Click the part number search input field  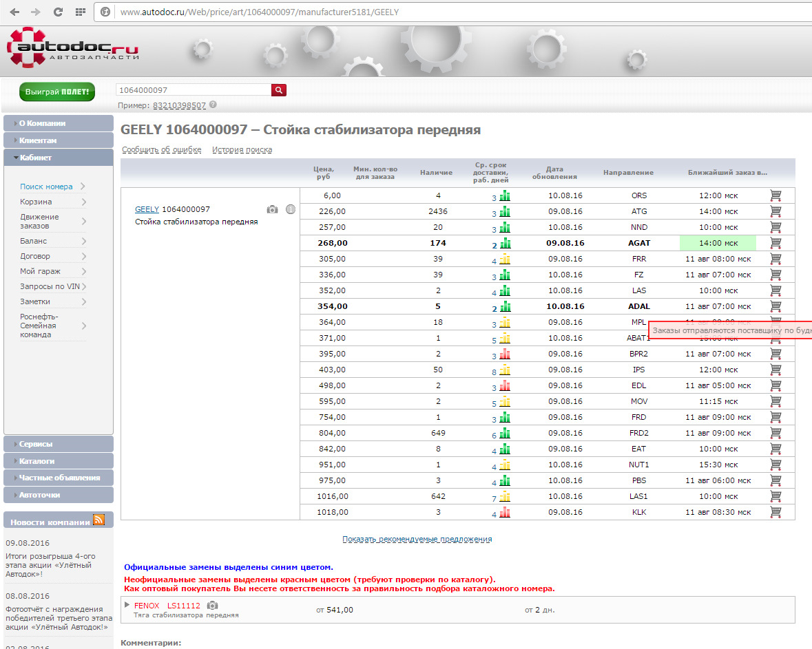[x=193, y=90]
